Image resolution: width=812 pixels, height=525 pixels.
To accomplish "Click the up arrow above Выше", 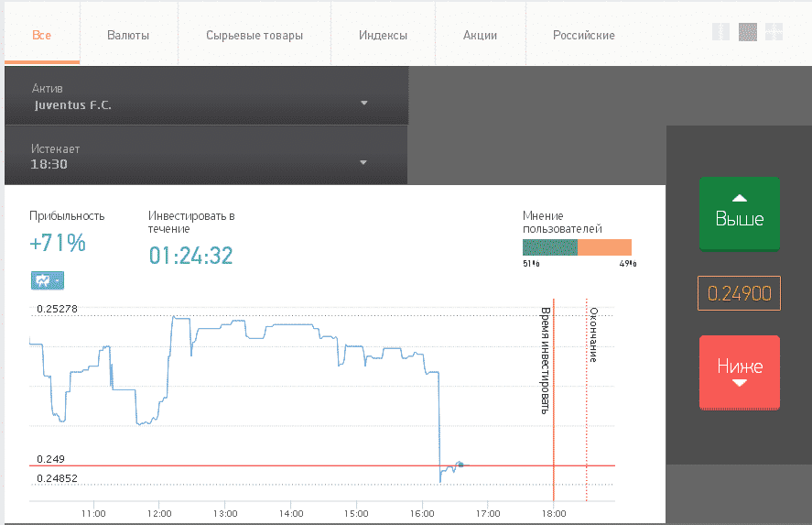I will 740,198.
